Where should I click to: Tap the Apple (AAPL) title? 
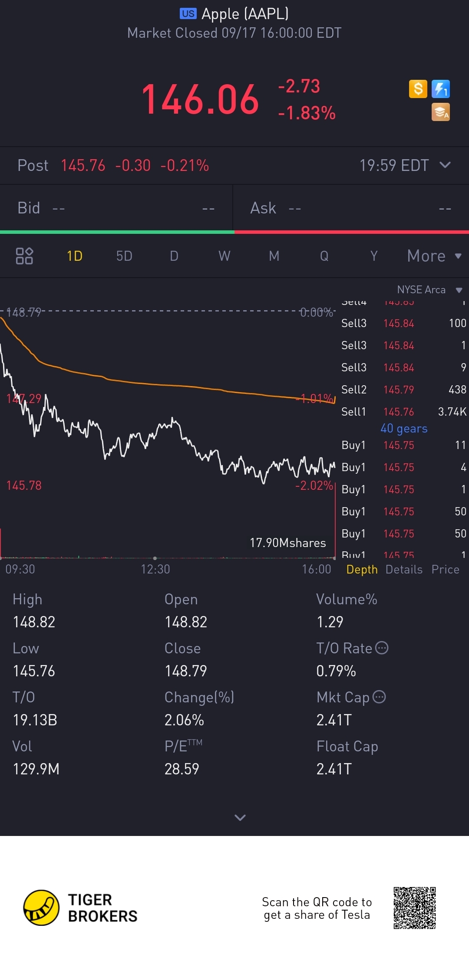[245, 14]
